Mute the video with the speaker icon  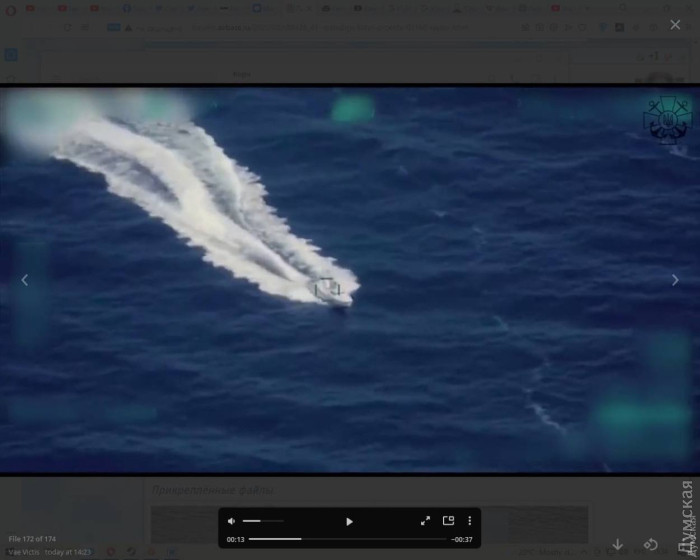click(232, 521)
